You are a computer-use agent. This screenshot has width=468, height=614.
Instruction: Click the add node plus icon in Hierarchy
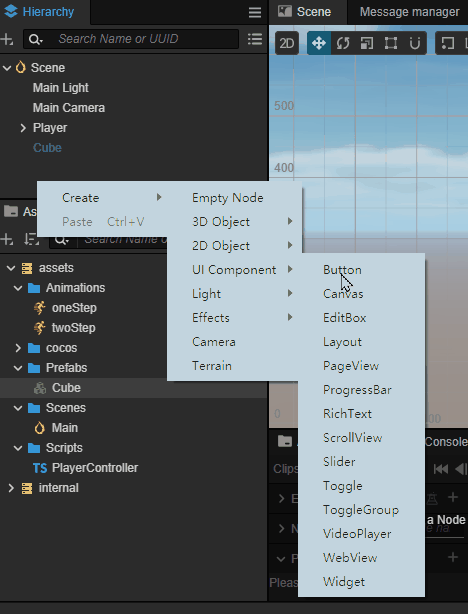(7, 39)
